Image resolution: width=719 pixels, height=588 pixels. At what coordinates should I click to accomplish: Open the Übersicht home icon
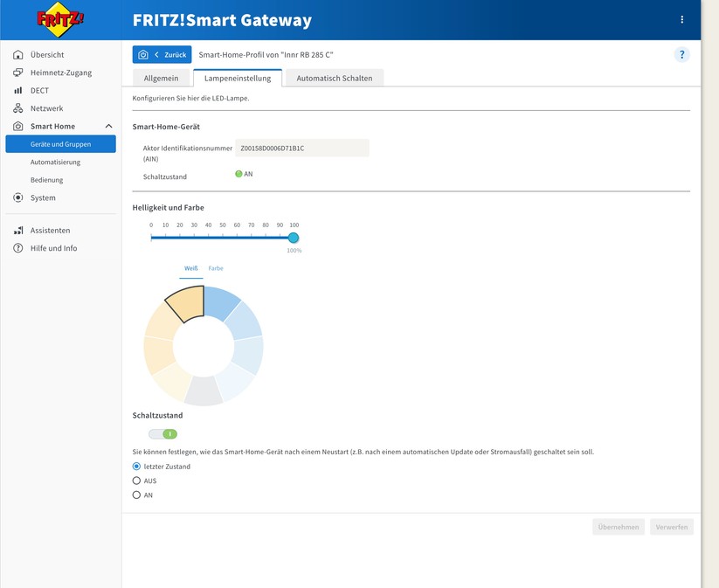coord(17,54)
